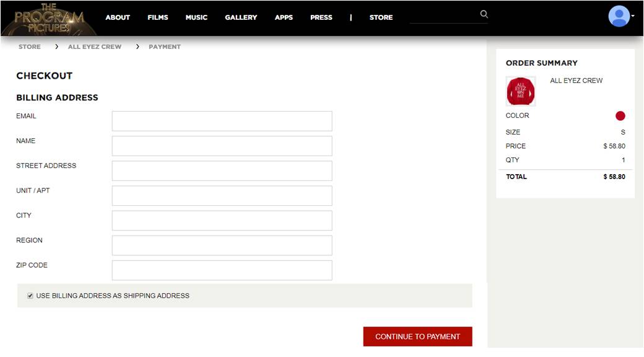The width and height of the screenshot is (644, 357).
Task: Focus the City input field
Action: (x=222, y=221)
